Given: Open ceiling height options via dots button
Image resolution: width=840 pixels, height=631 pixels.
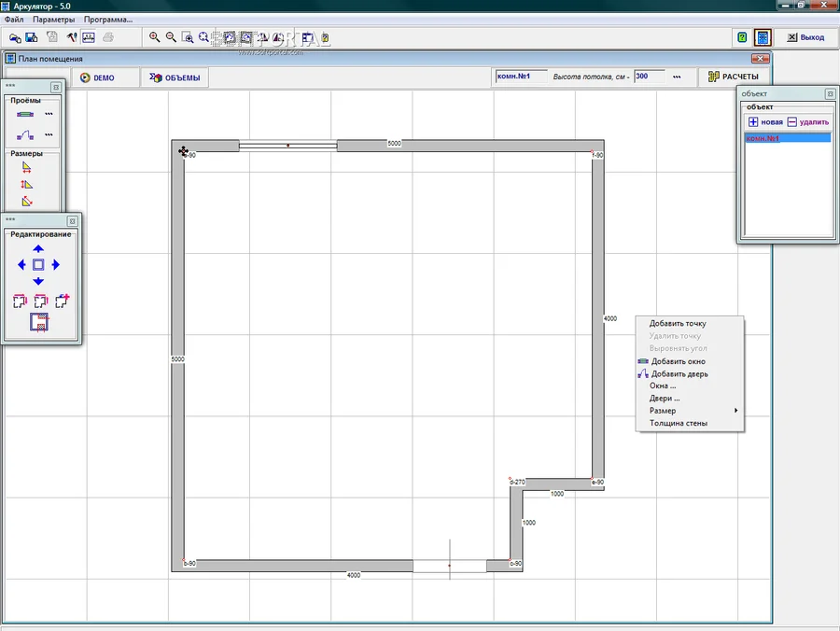Looking at the screenshot, I should (677, 77).
